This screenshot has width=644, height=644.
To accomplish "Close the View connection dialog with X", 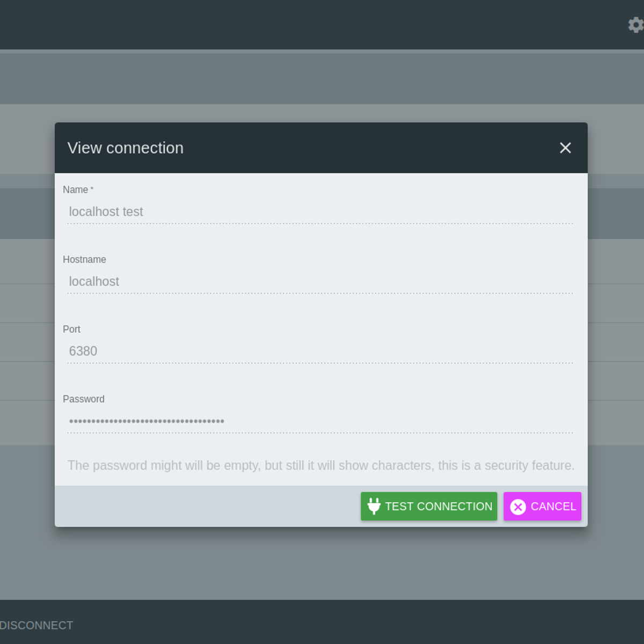I will pos(565,148).
